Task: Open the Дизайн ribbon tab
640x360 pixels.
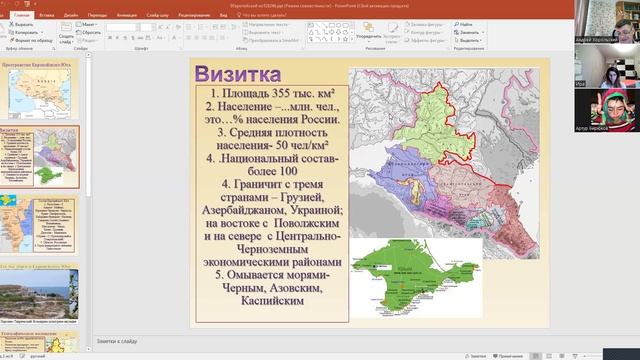Action: tap(71, 15)
